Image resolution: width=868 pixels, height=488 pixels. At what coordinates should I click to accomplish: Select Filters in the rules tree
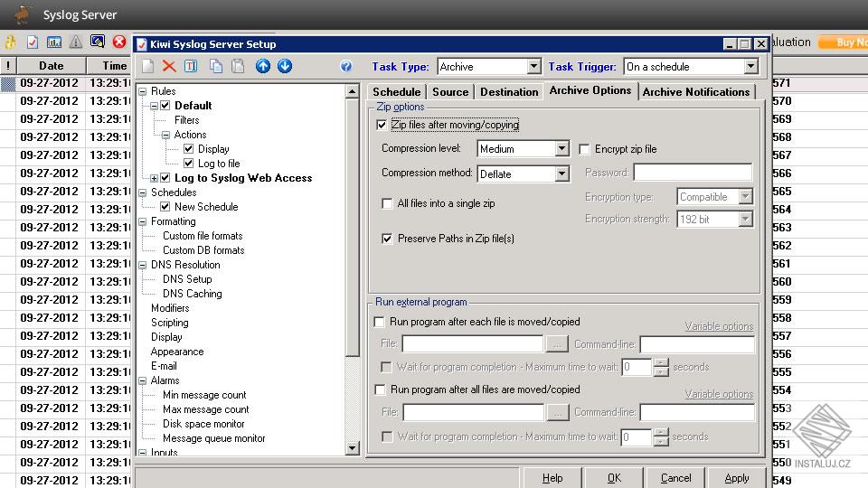[x=186, y=120]
